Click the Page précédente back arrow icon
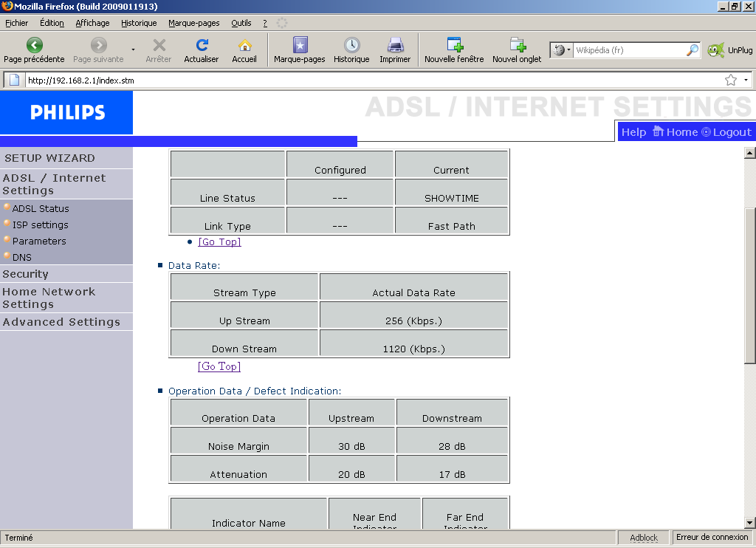 point(34,45)
